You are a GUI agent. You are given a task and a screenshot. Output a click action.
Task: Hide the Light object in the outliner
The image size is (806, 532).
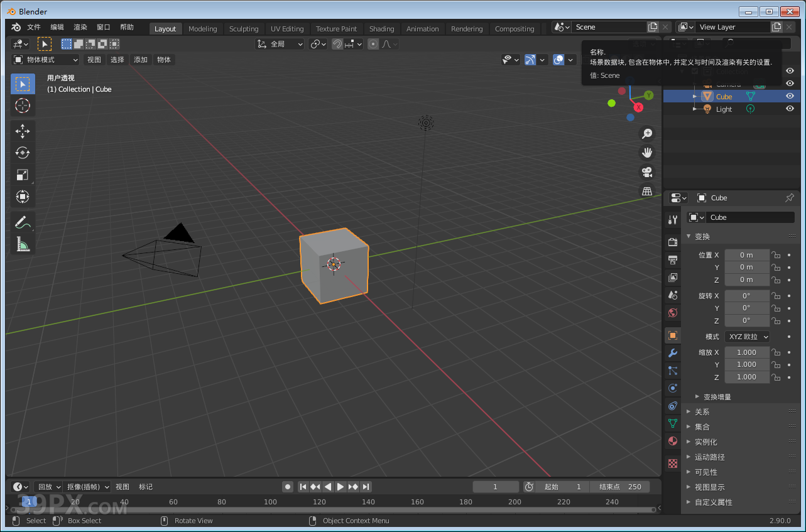(x=790, y=109)
